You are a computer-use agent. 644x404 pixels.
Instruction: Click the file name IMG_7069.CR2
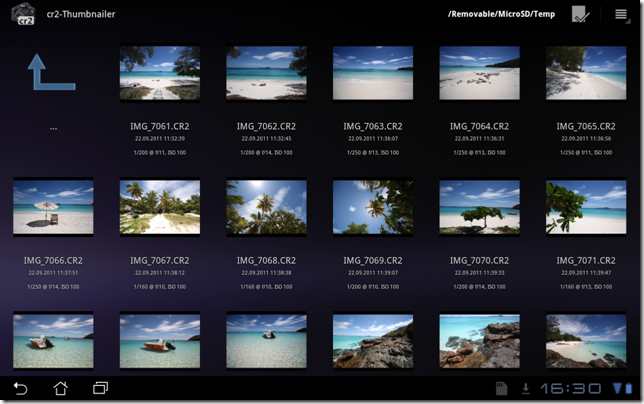[373, 261]
